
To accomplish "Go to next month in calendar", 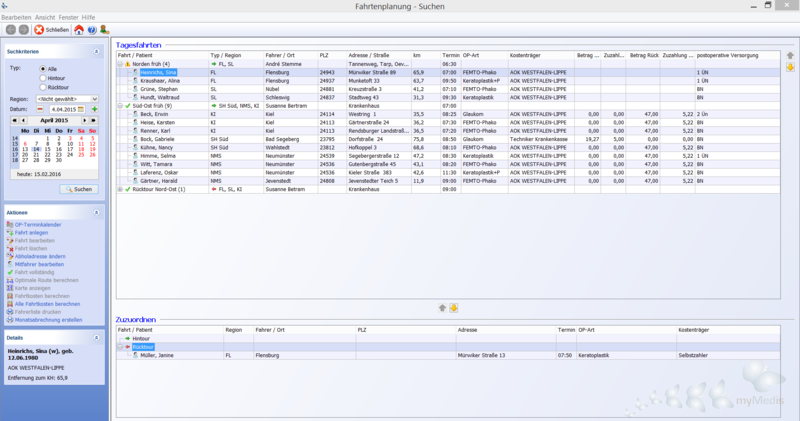I will click(x=85, y=120).
